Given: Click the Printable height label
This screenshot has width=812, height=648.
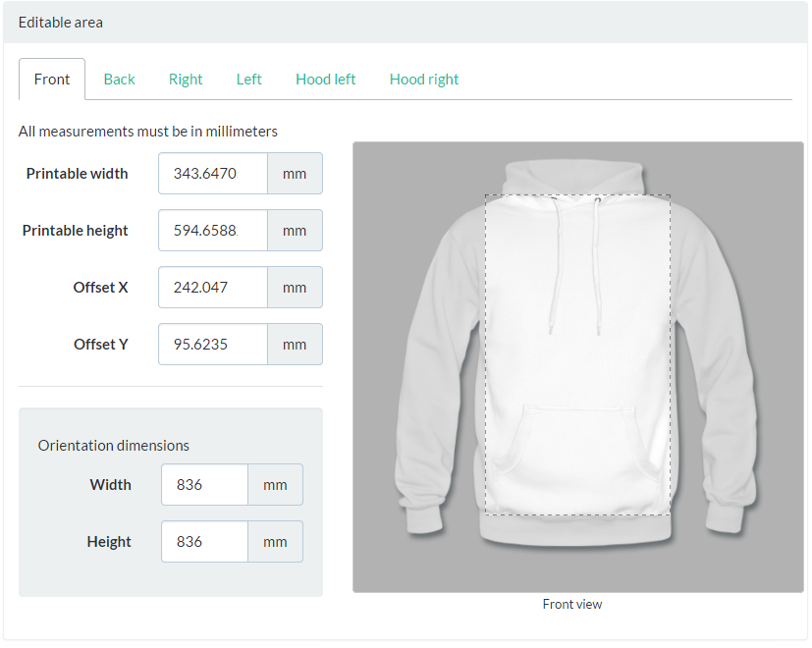Looking at the screenshot, I should [x=76, y=231].
